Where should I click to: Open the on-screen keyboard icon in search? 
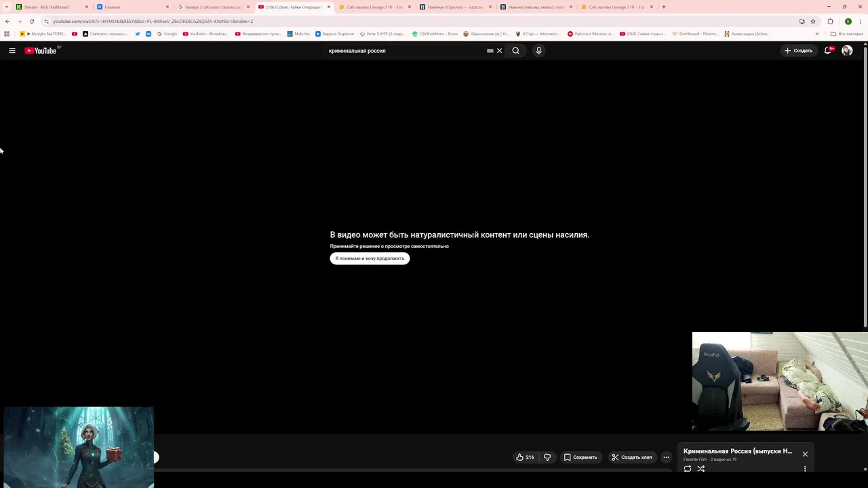[x=490, y=51]
